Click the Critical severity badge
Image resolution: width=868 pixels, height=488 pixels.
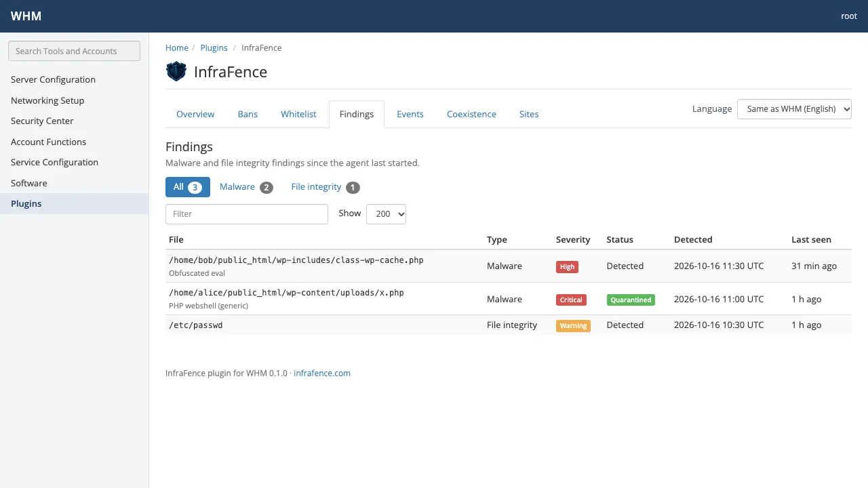pyautogui.click(x=571, y=300)
